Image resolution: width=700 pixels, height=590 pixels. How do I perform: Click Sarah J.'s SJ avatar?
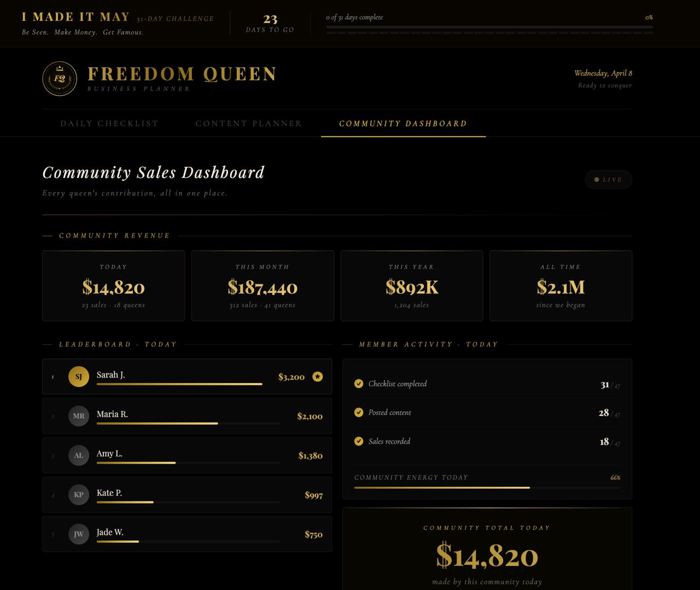tap(78, 377)
